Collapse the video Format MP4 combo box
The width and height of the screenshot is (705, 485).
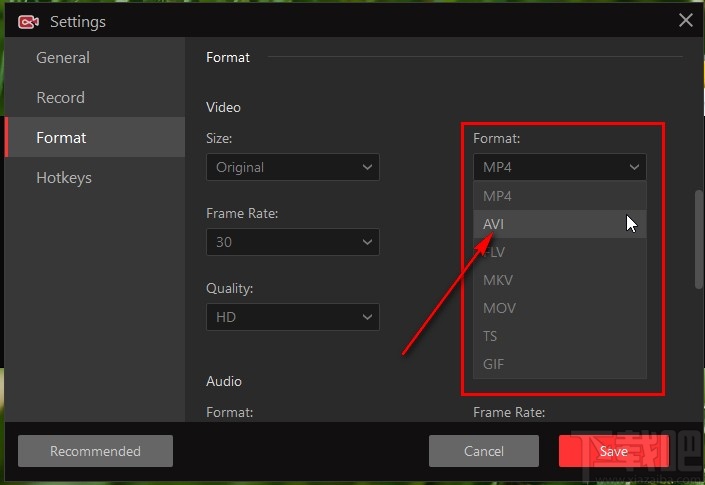pos(560,167)
